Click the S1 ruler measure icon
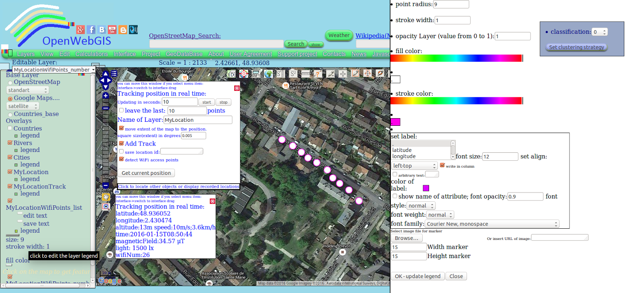 281,74
